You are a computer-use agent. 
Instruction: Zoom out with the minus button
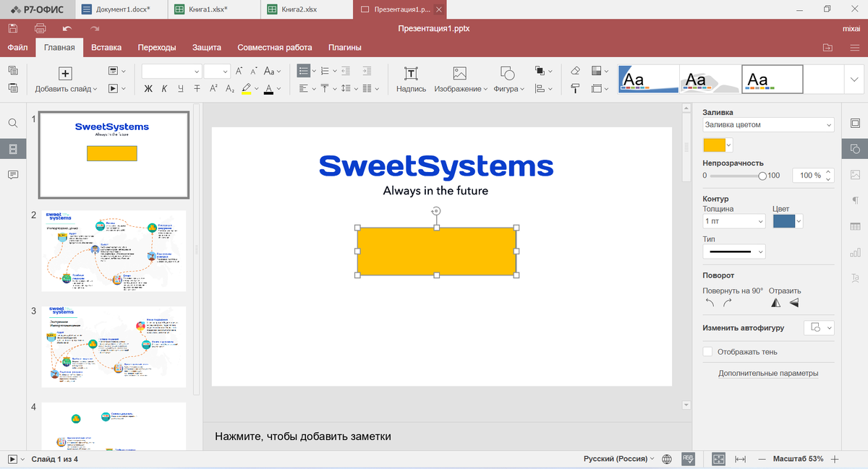click(x=762, y=459)
